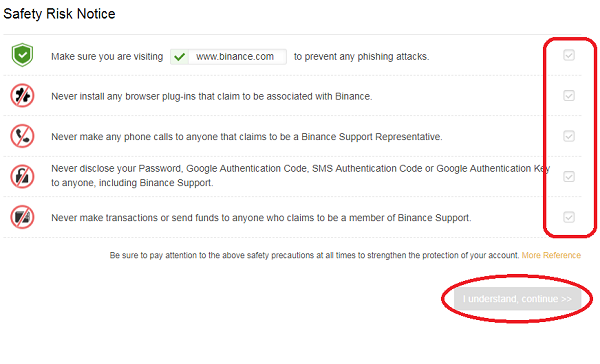600x364 pixels.
Task: Click the green shield verification icon
Action: [x=22, y=55]
